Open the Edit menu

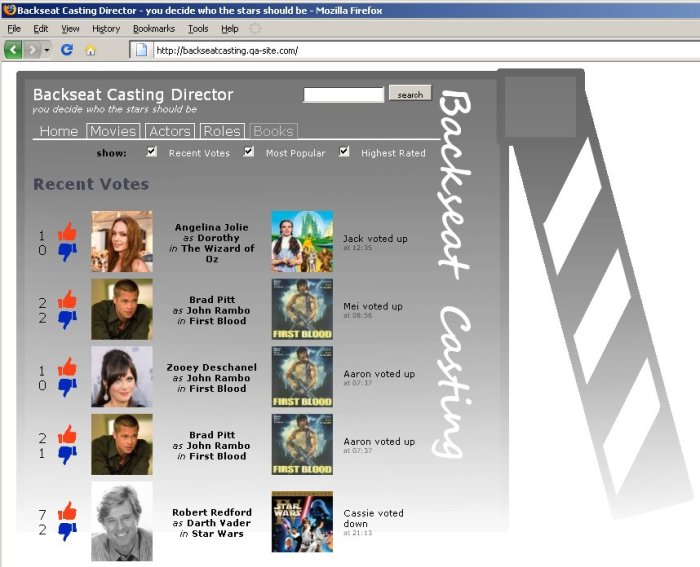pos(41,29)
